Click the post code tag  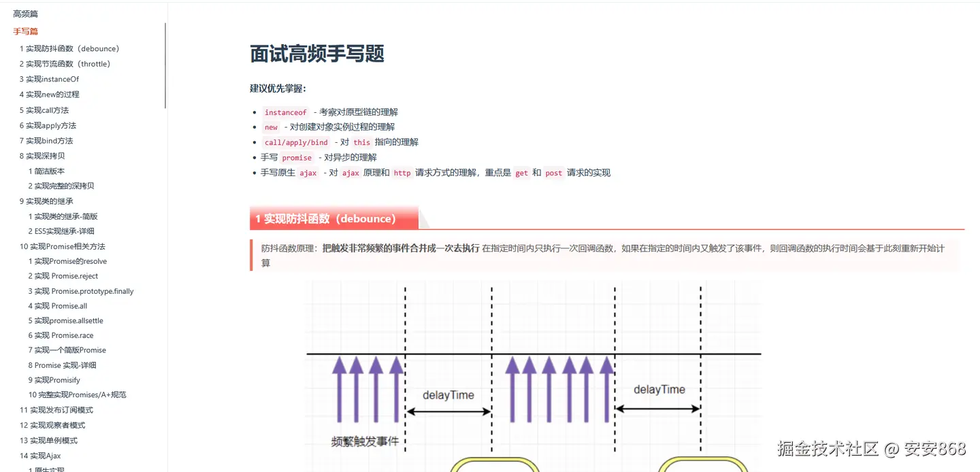click(x=553, y=173)
